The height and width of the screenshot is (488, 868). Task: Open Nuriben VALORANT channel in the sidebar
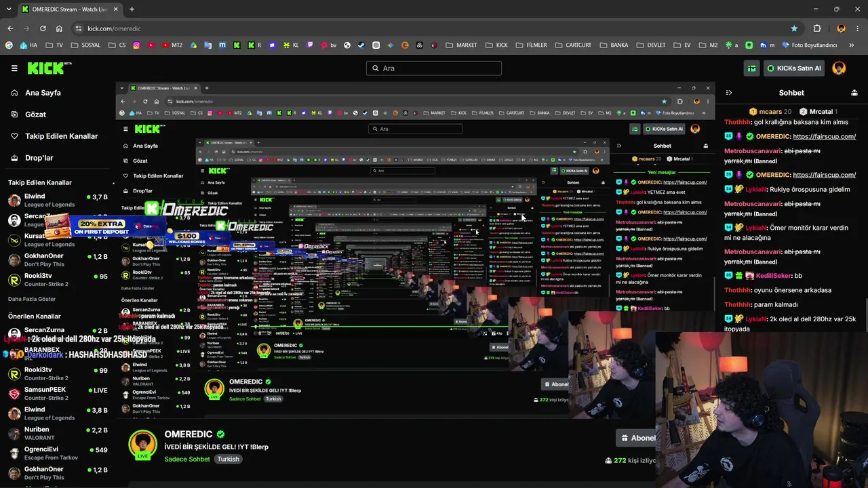[x=58, y=432]
